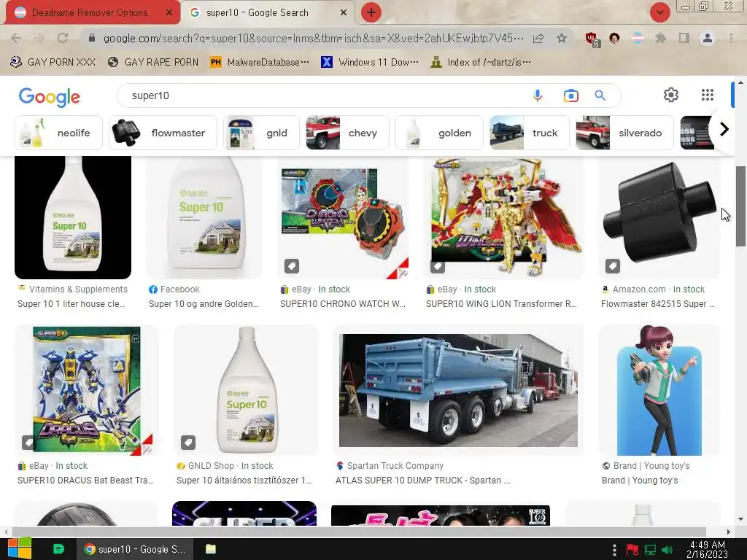Viewport: 747px width, 560px height.
Task: Open the SUPER10 DRACUS Bat Beast image
Action: pyautogui.click(x=87, y=390)
